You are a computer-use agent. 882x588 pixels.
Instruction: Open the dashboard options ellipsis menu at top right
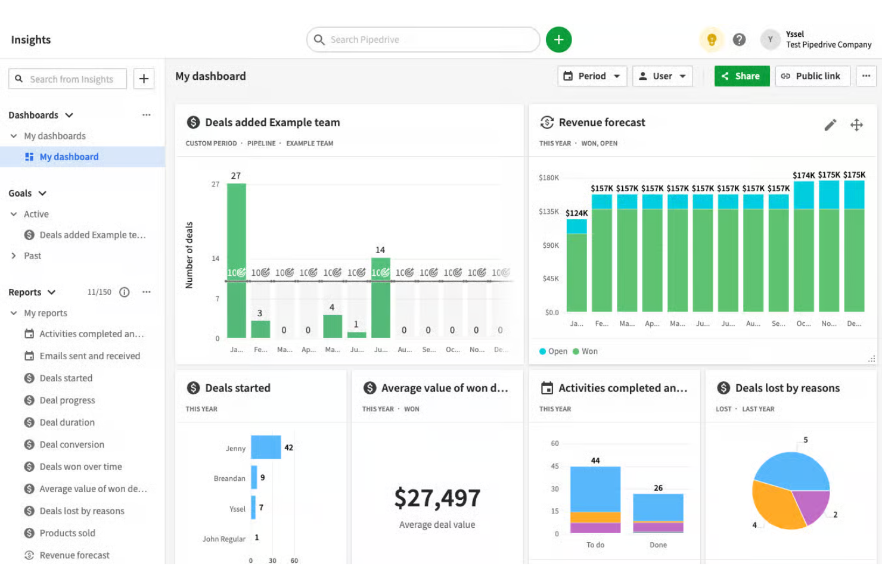[866, 76]
